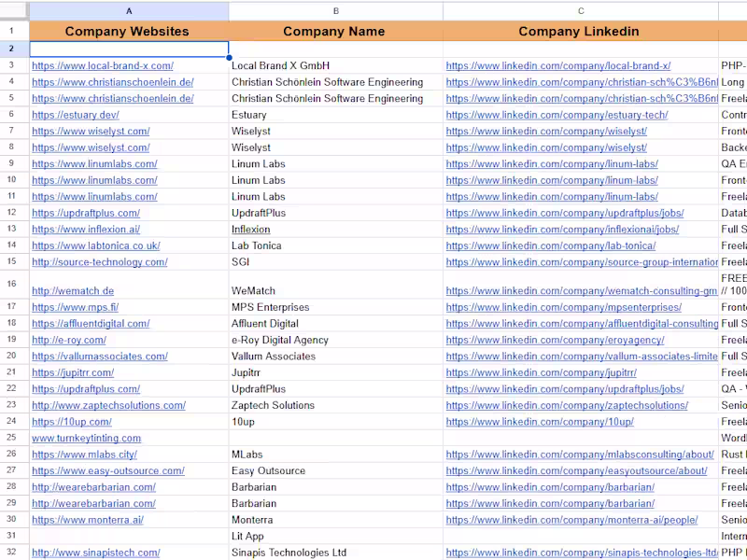
Task: Open christianschoenlein.de link in row 4
Action: coord(112,82)
